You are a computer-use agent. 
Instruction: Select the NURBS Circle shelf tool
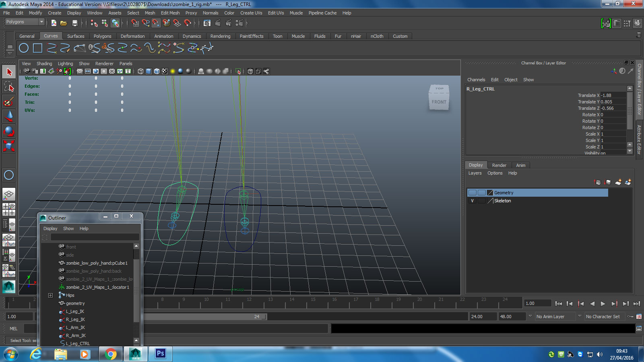tap(24, 48)
